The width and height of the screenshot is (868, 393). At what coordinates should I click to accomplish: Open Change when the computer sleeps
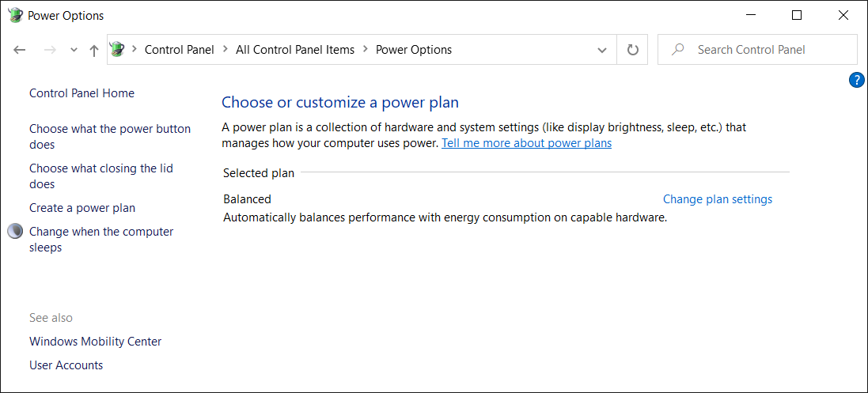101,239
